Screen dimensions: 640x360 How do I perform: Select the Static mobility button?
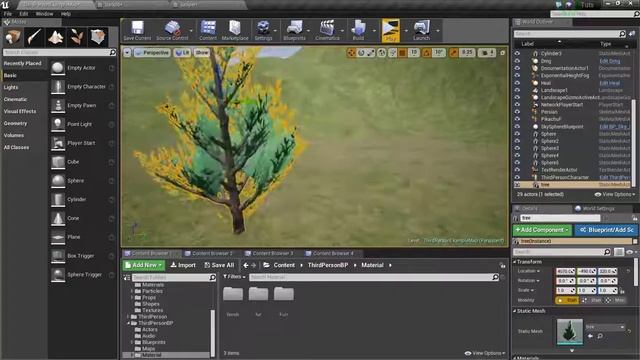[568, 300]
